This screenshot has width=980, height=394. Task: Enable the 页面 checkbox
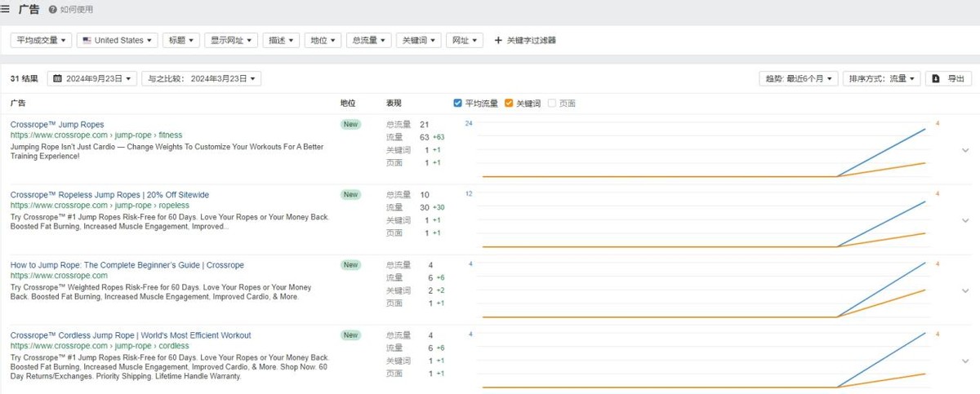coord(552,104)
